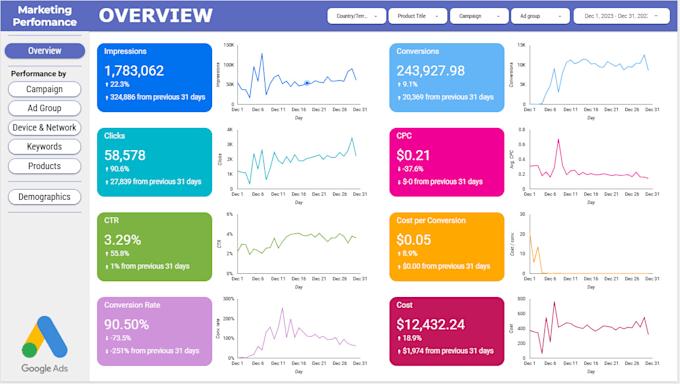The height and width of the screenshot is (384, 680).
Task: Click the Performance by label
Action: click(39, 74)
